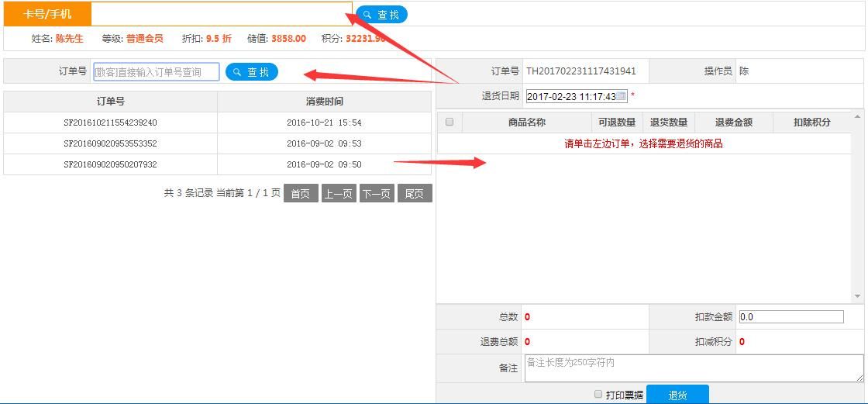
Task: Click return order number TH201702231117431941
Action: coord(580,71)
